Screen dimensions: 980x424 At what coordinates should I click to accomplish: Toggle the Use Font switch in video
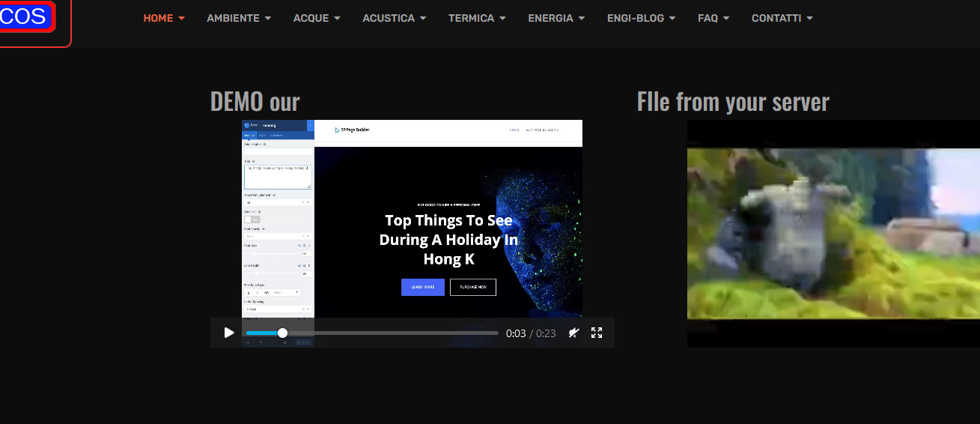tap(252, 219)
